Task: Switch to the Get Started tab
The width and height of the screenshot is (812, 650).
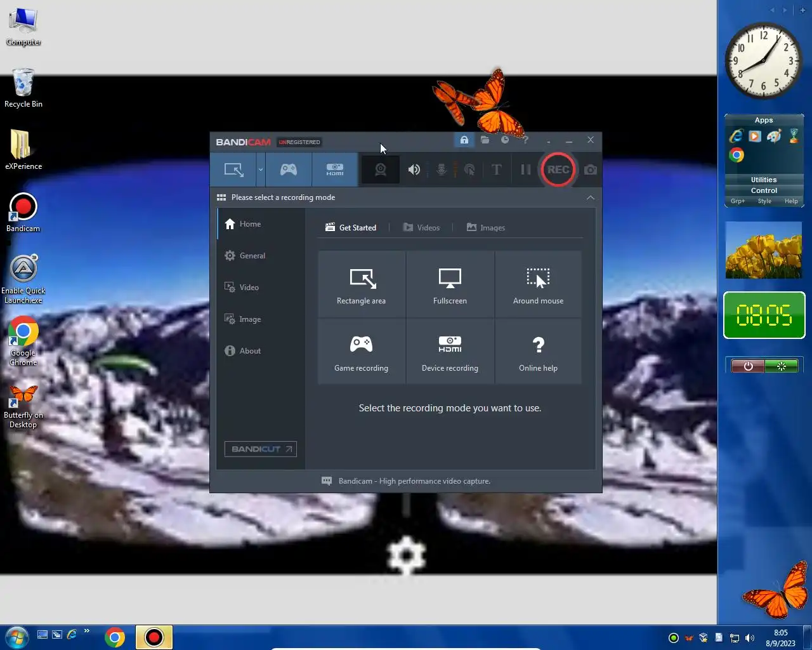Action: tap(351, 227)
